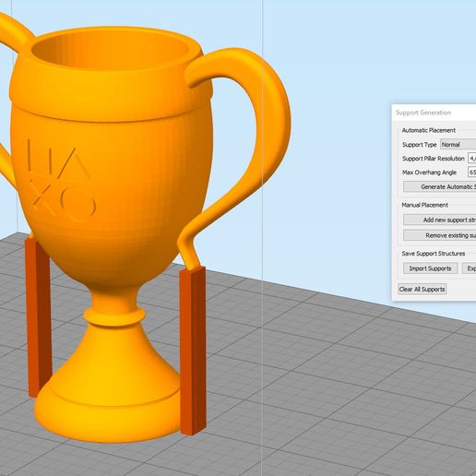Select the Support Generation dialog title bar
Viewport: 476px width, 476px height.
pyautogui.click(x=434, y=113)
